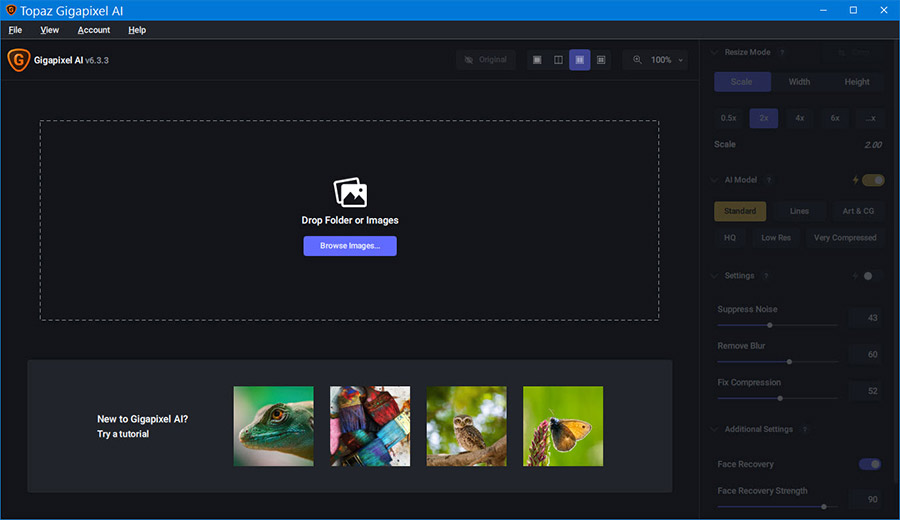Viewport: 900px width, 520px height.
Task: Collapse the Settings section
Action: tap(715, 276)
